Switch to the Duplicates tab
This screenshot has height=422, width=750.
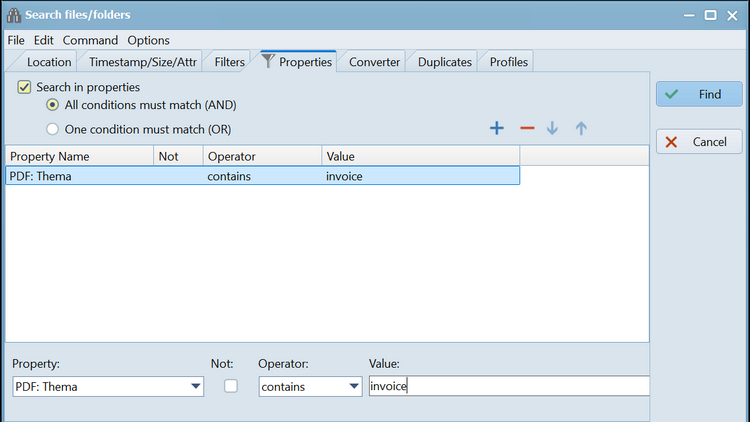tap(444, 62)
